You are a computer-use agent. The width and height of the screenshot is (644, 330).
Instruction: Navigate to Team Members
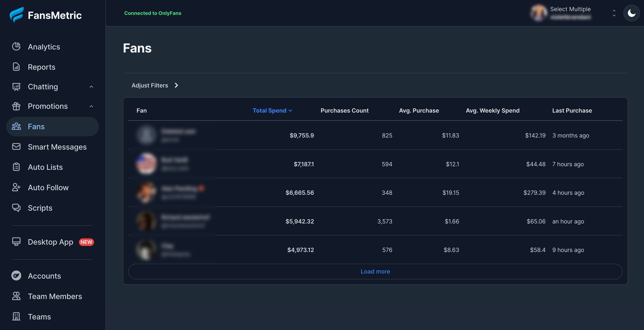52,296
